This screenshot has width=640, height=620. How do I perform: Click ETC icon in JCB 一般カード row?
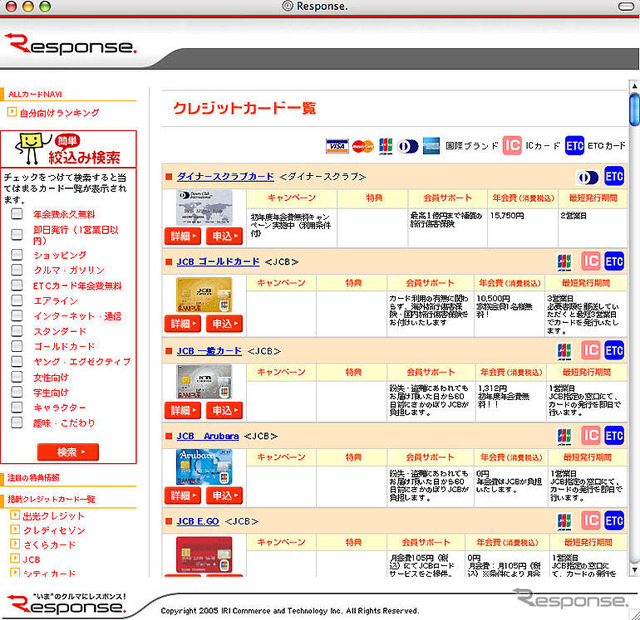click(x=614, y=350)
